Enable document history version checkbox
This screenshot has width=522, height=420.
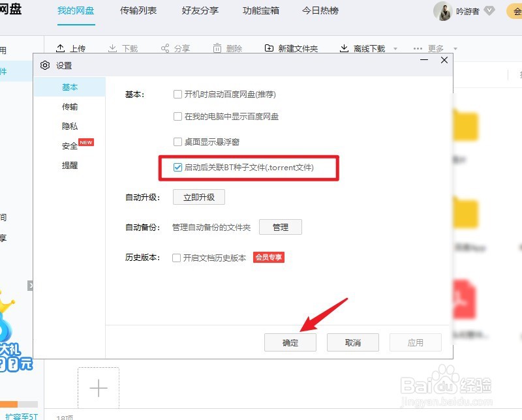click(x=176, y=258)
